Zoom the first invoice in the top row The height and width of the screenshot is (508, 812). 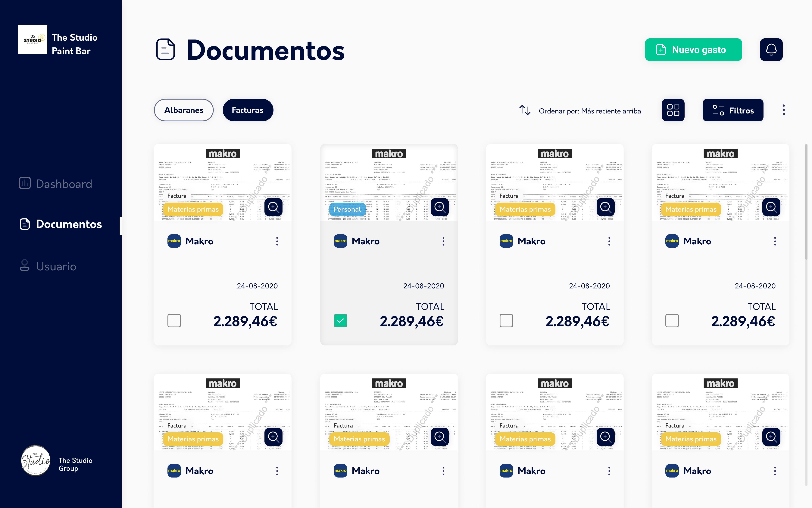click(x=273, y=207)
